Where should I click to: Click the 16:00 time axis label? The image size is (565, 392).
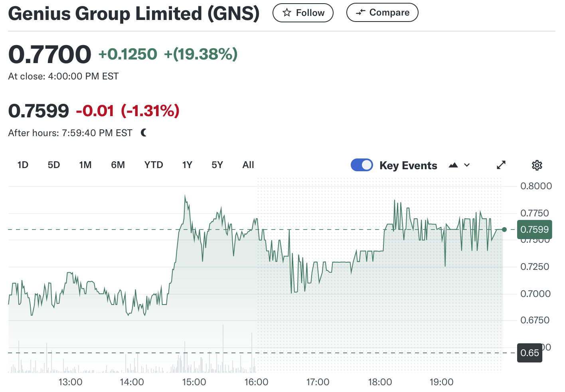(256, 382)
